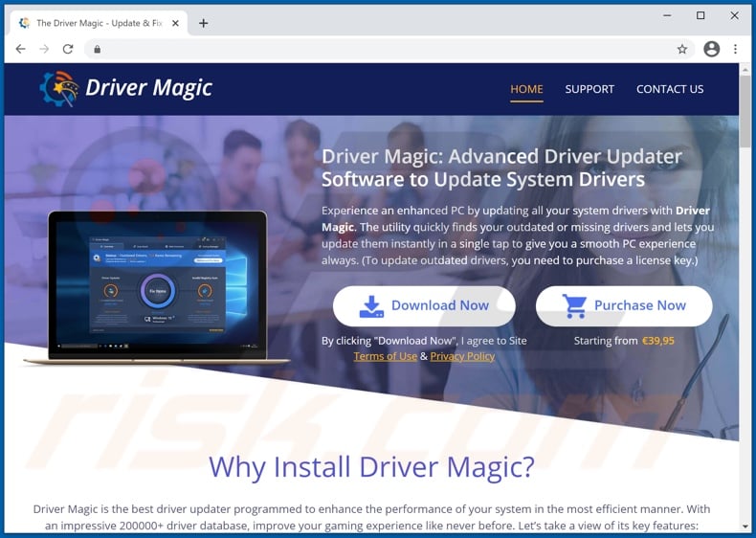Open the SUPPORT nav item

pyautogui.click(x=589, y=89)
